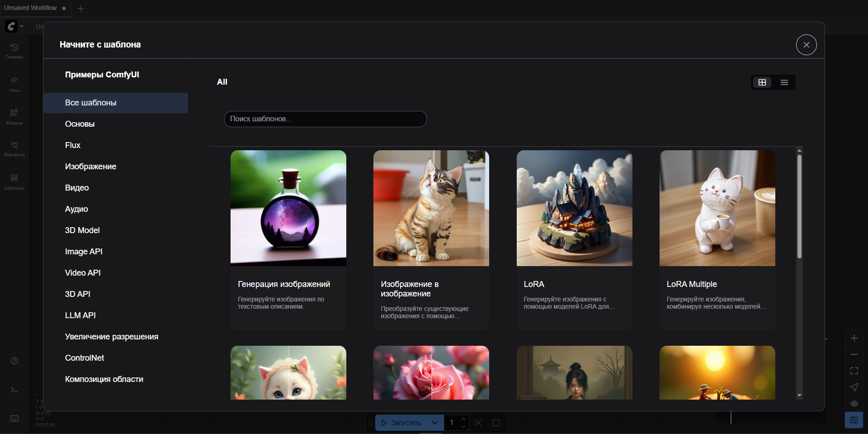Select the Unsaved Workflow tab

pos(35,8)
